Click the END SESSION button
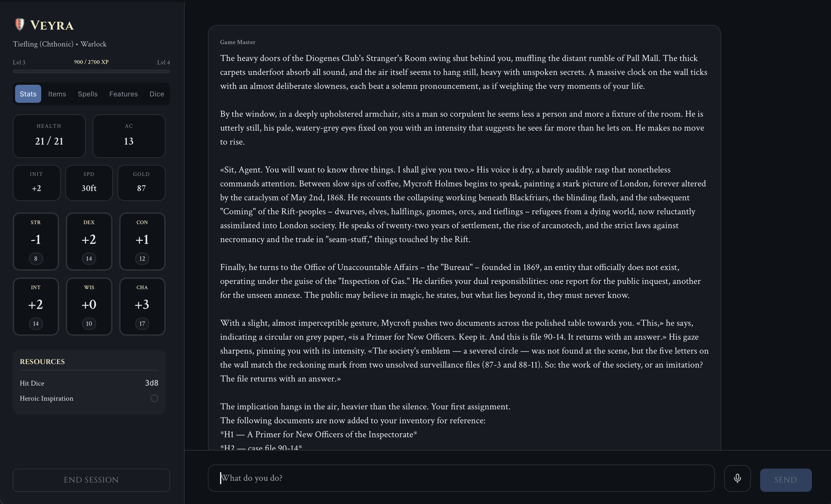The width and height of the screenshot is (831, 504). coord(91,480)
